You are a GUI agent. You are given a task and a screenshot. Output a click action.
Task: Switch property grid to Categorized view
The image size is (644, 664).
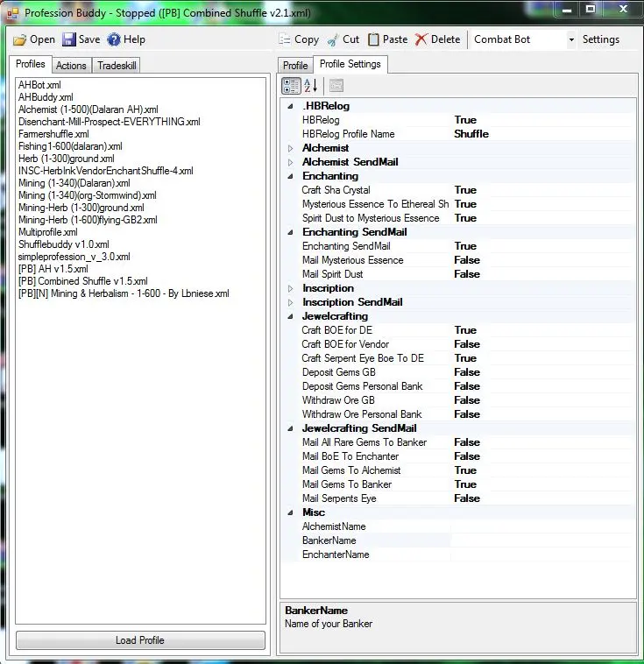291,85
